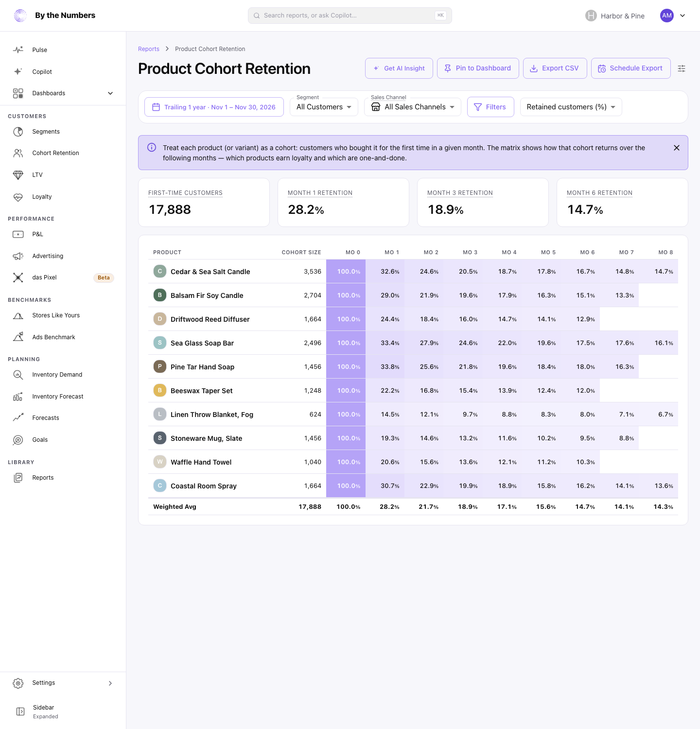Image resolution: width=700 pixels, height=729 pixels.
Task: Change the Retained customers (%) metric dropdown
Action: pos(571,107)
